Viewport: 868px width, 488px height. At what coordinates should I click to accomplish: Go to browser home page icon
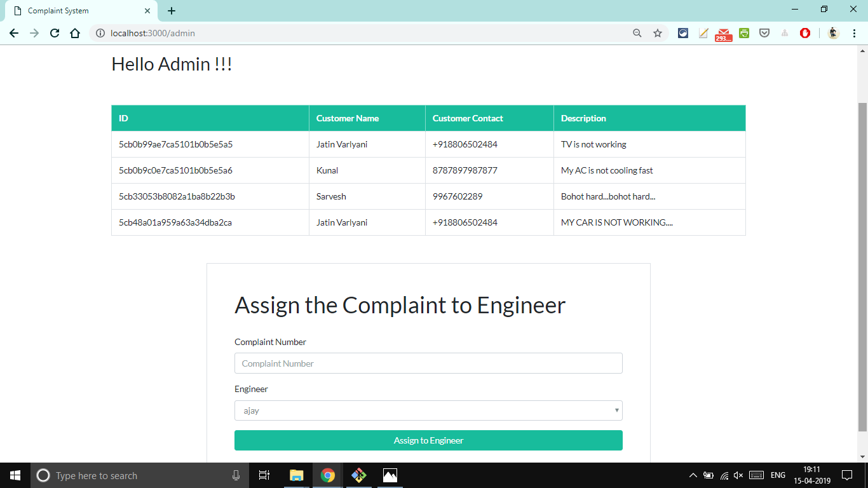[75, 33]
